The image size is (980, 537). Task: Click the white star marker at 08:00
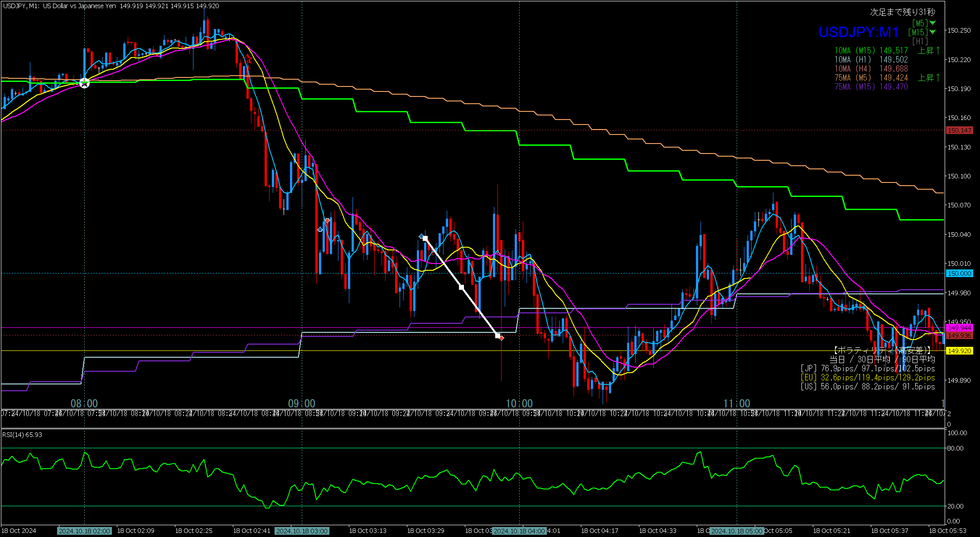(84, 83)
